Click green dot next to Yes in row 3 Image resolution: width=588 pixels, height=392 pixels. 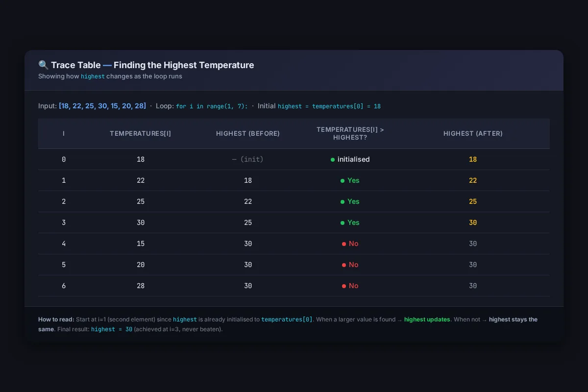[x=343, y=223]
